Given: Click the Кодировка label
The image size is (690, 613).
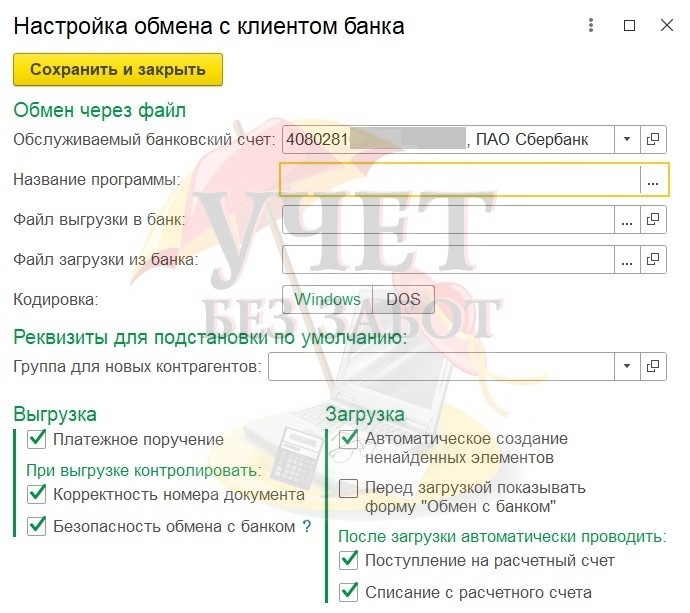Looking at the screenshot, I should pyautogui.click(x=56, y=300).
